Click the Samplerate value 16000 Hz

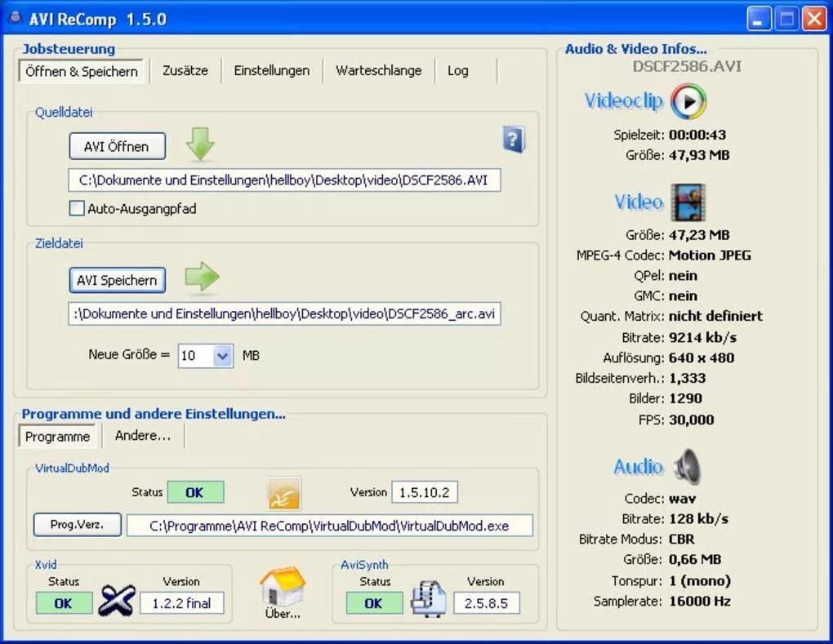click(700, 602)
